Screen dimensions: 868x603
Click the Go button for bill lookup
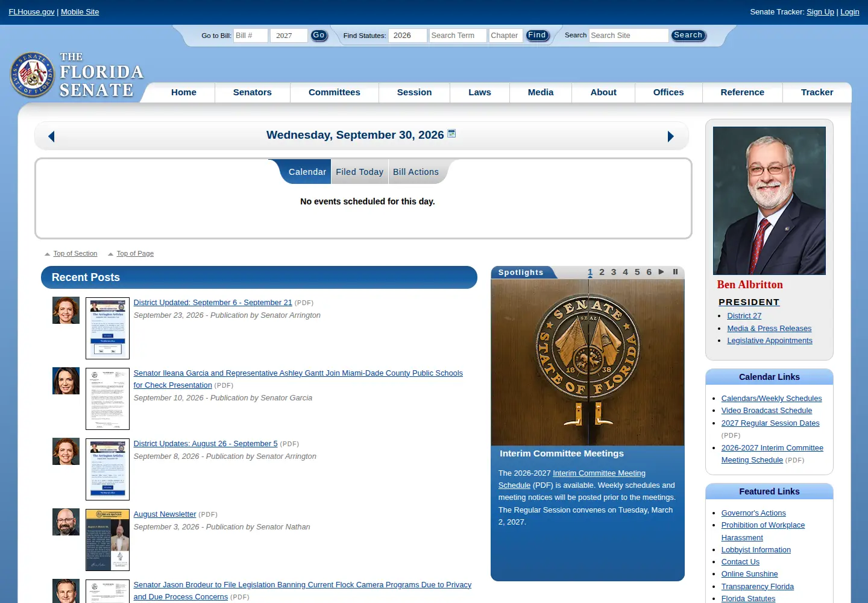(319, 36)
